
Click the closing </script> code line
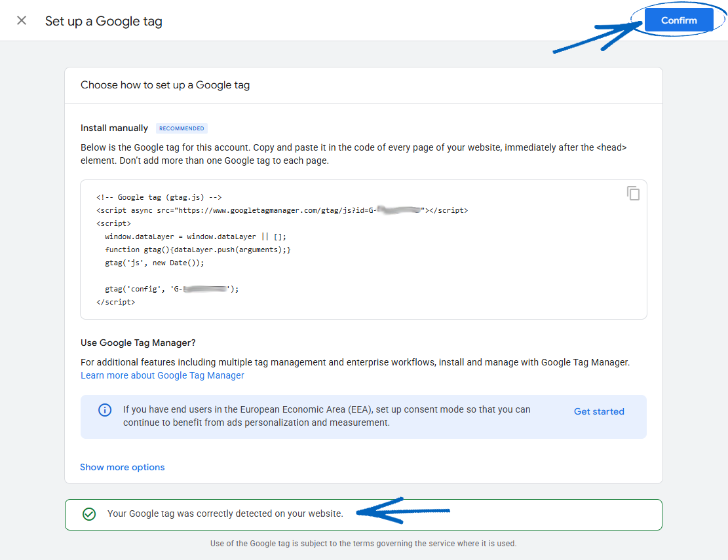(x=115, y=301)
